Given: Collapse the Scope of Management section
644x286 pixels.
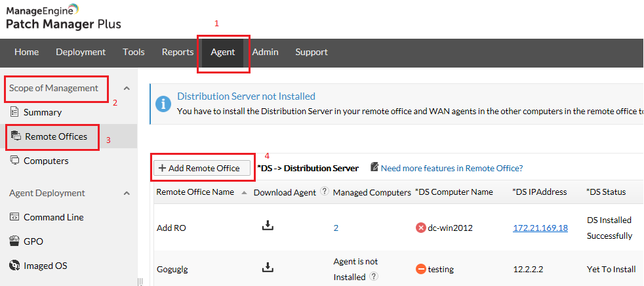Looking at the screenshot, I should click(127, 88).
